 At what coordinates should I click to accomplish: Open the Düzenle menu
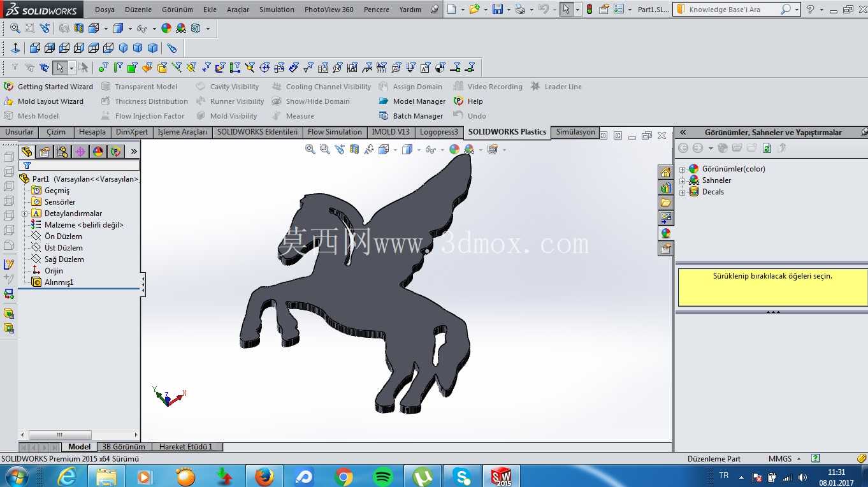coord(138,10)
